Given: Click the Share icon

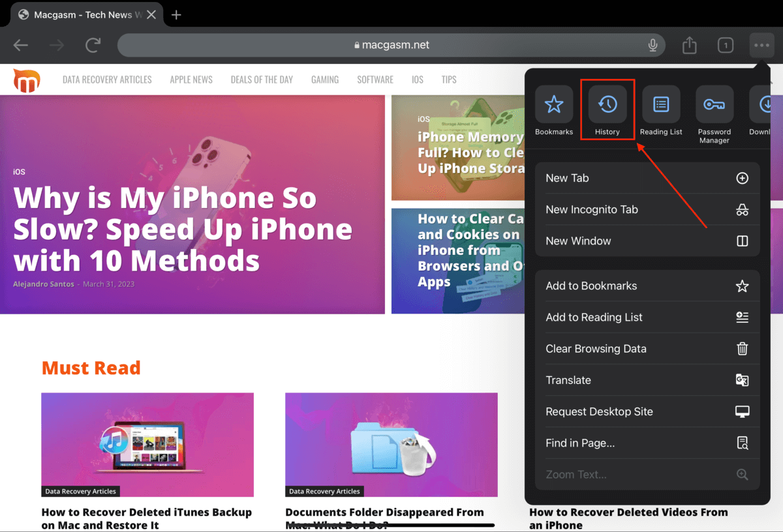Looking at the screenshot, I should [689, 45].
